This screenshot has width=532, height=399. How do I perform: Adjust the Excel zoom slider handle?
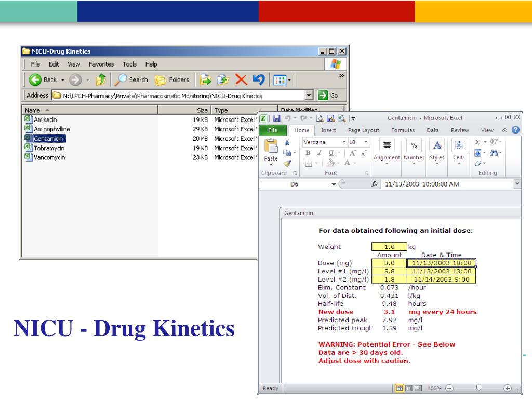coord(478,388)
